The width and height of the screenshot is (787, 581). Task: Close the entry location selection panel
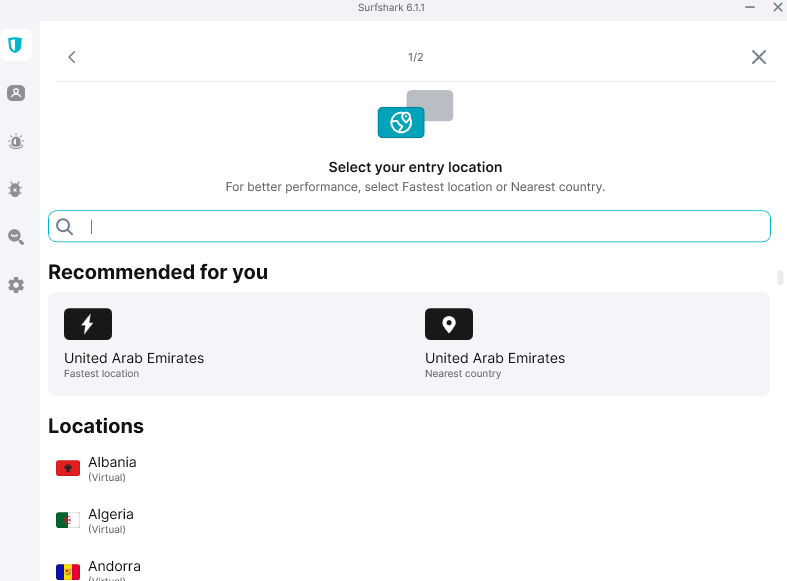click(758, 57)
